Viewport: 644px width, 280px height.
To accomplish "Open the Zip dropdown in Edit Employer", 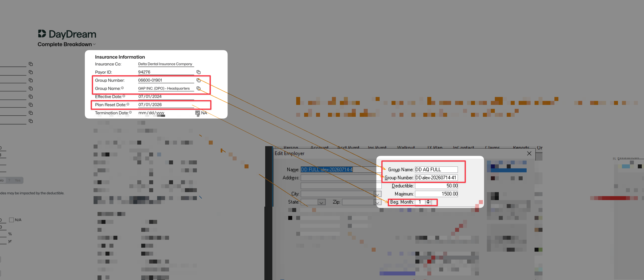I will click(377, 202).
